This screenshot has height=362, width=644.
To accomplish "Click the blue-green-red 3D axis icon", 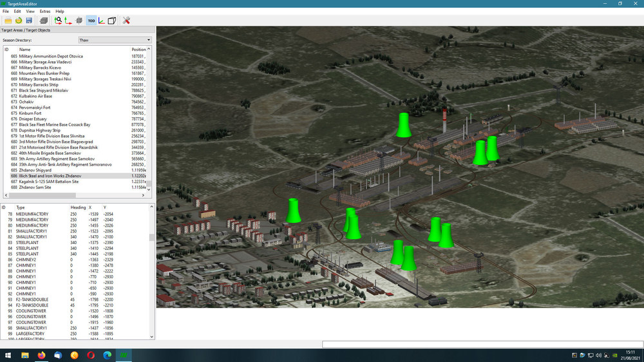I will pos(102,21).
